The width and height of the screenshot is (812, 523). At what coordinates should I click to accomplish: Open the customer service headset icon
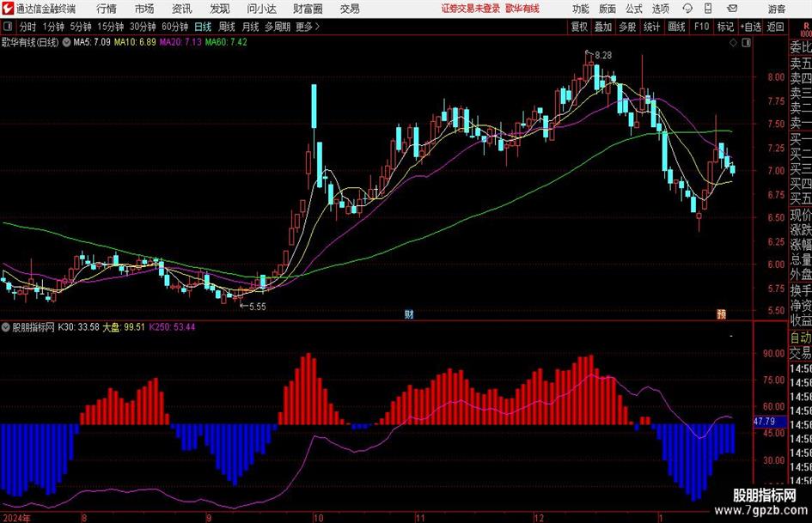tap(687, 9)
